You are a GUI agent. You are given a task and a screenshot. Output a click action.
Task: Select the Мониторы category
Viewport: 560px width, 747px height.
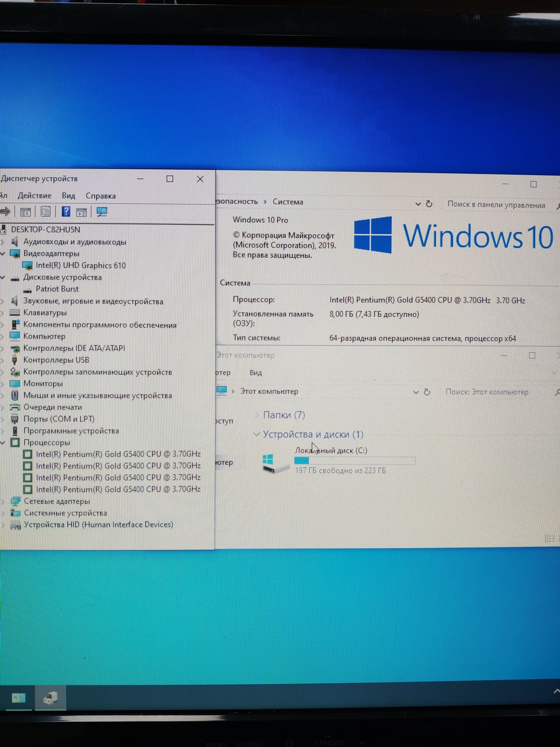[x=43, y=383]
